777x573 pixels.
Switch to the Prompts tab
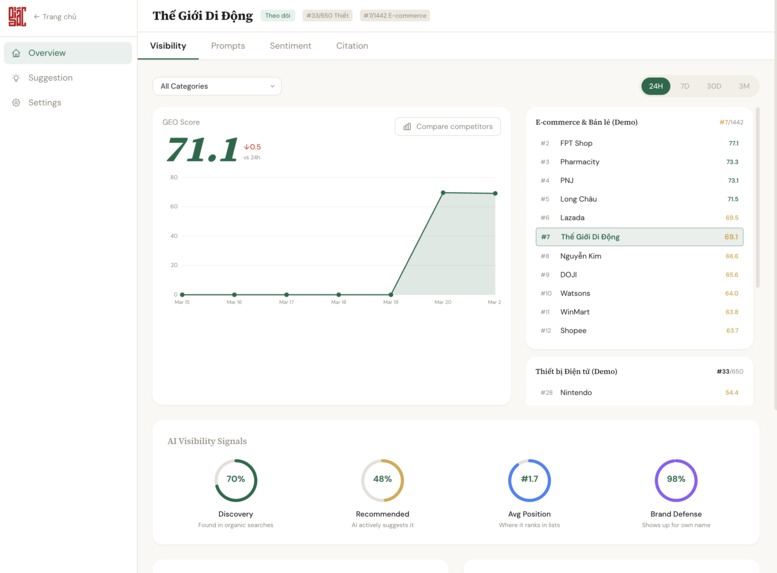228,46
